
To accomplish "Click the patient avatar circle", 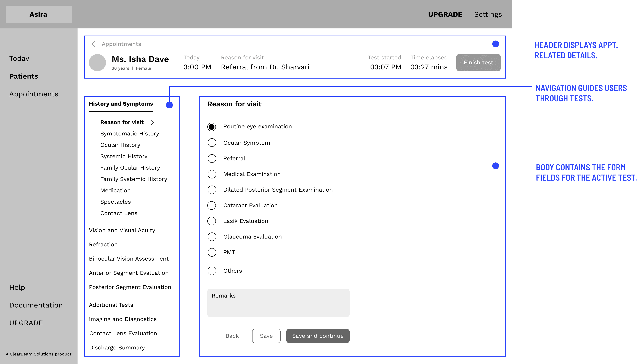I will click(98, 63).
